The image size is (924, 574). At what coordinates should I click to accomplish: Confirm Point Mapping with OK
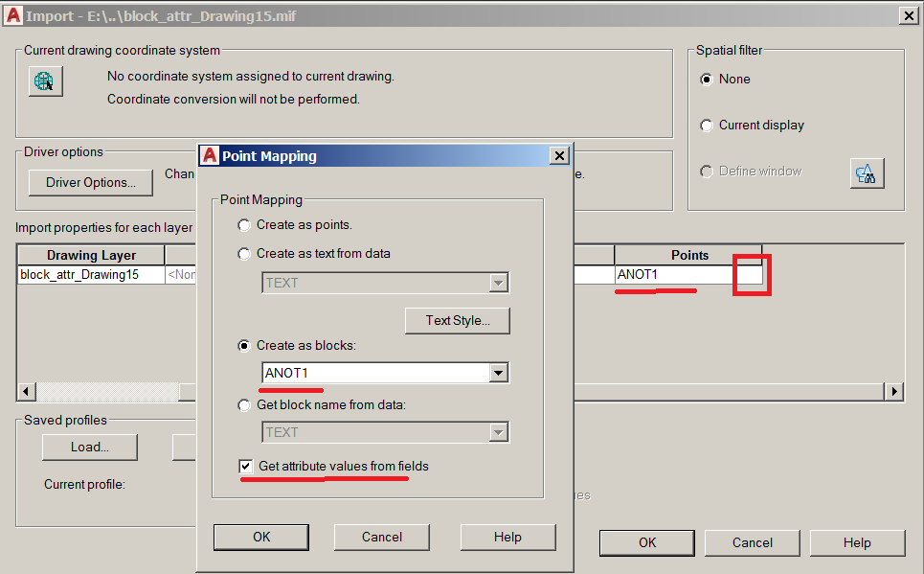click(260, 537)
